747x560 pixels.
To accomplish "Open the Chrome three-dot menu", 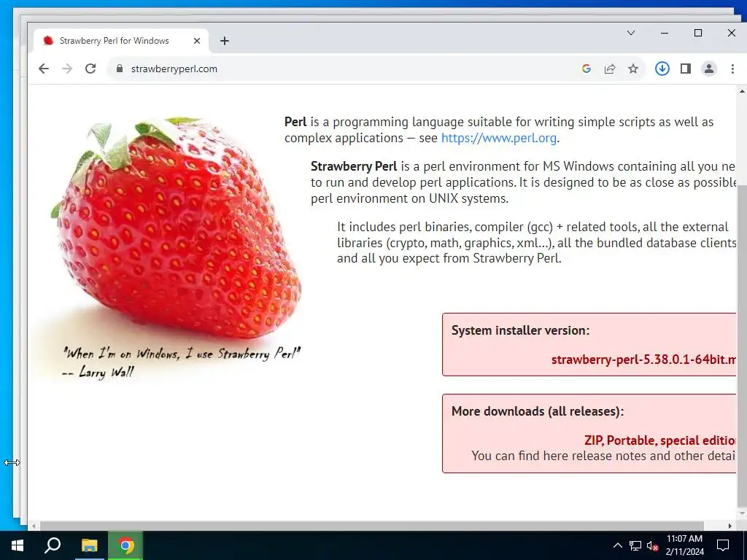I will pyautogui.click(x=732, y=69).
